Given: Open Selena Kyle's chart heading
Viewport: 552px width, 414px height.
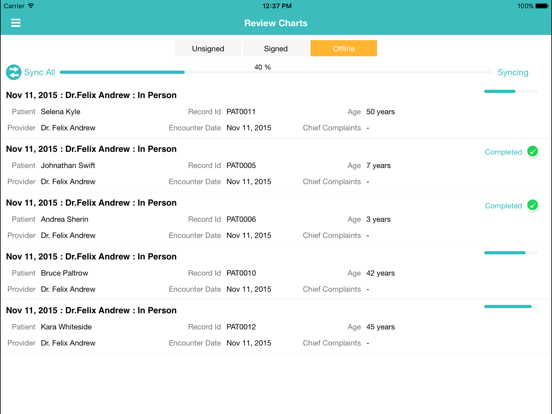Looking at the screenshot, I should tap(91, 95).
